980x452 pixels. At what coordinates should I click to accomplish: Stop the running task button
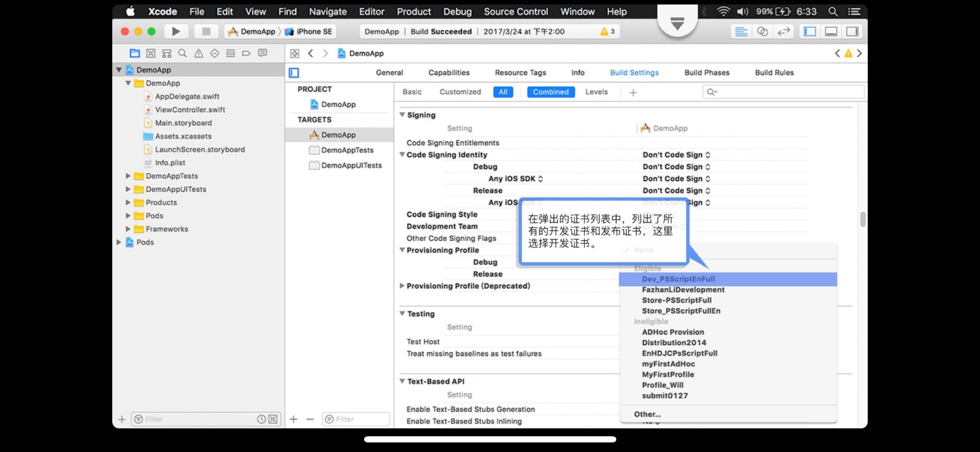point(206,31)
